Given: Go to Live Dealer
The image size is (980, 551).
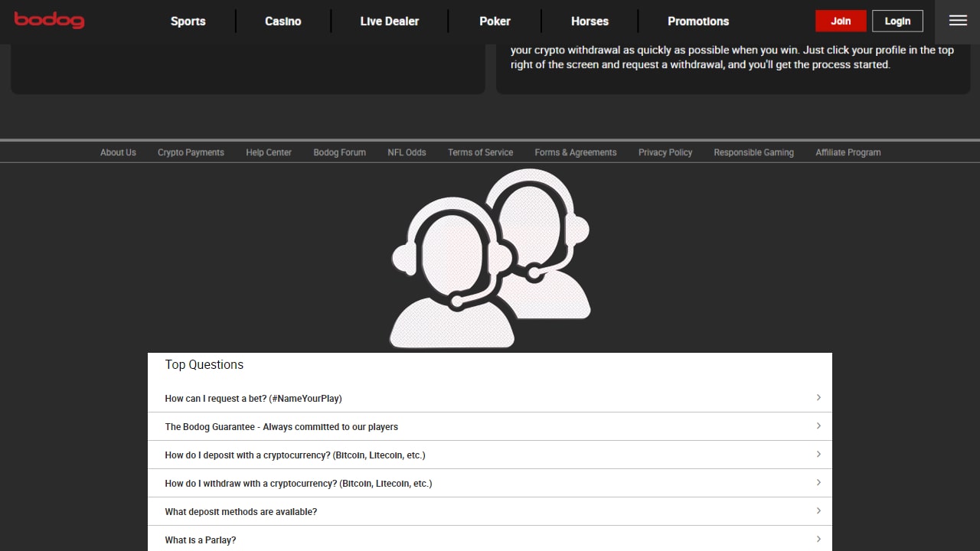Looking at the screenshot, I should (x=390, y=21).
